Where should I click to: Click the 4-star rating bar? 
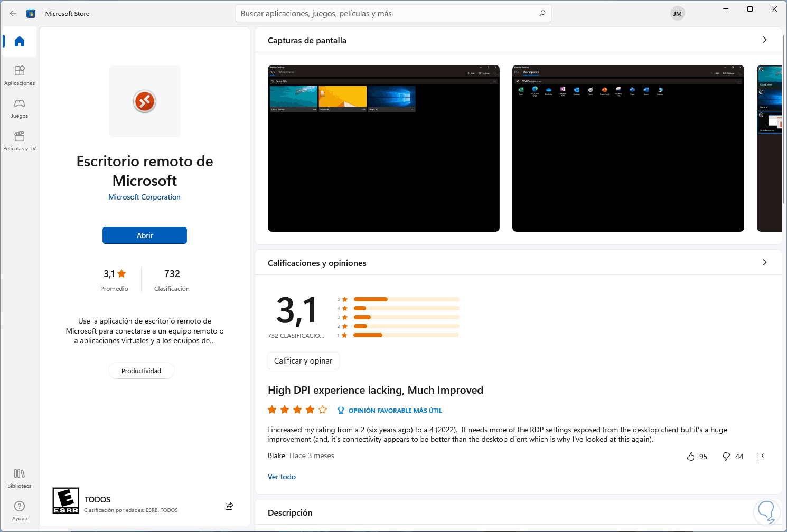pyautogui.click(x=406, y=308)
